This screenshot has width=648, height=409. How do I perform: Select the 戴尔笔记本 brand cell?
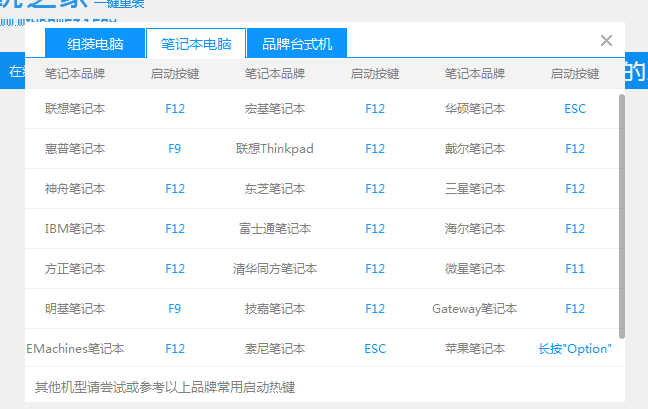click(x=475, y=149)
